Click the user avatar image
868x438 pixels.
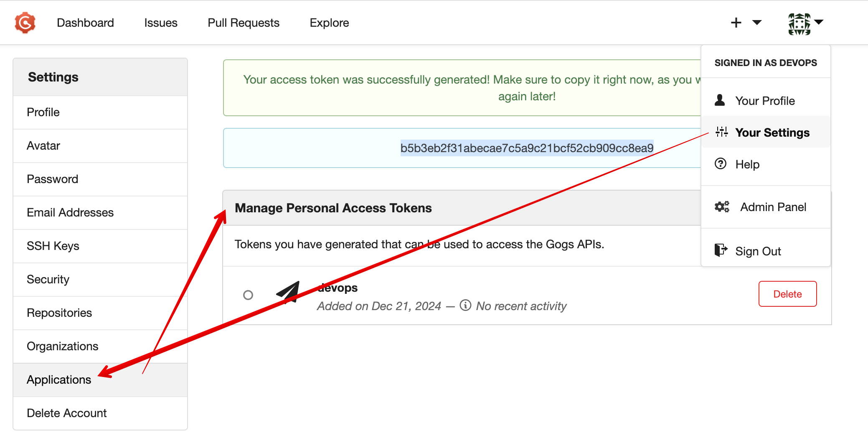point(799,24)
